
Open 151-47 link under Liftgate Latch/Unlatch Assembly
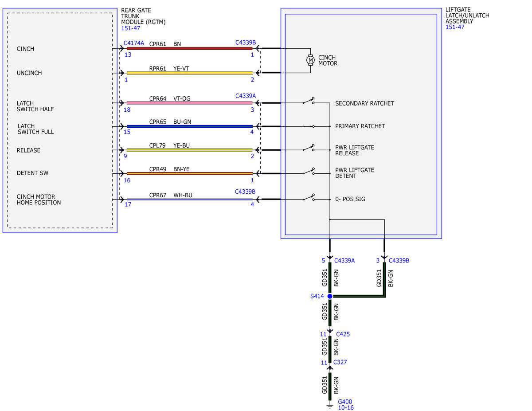point(455,27)
